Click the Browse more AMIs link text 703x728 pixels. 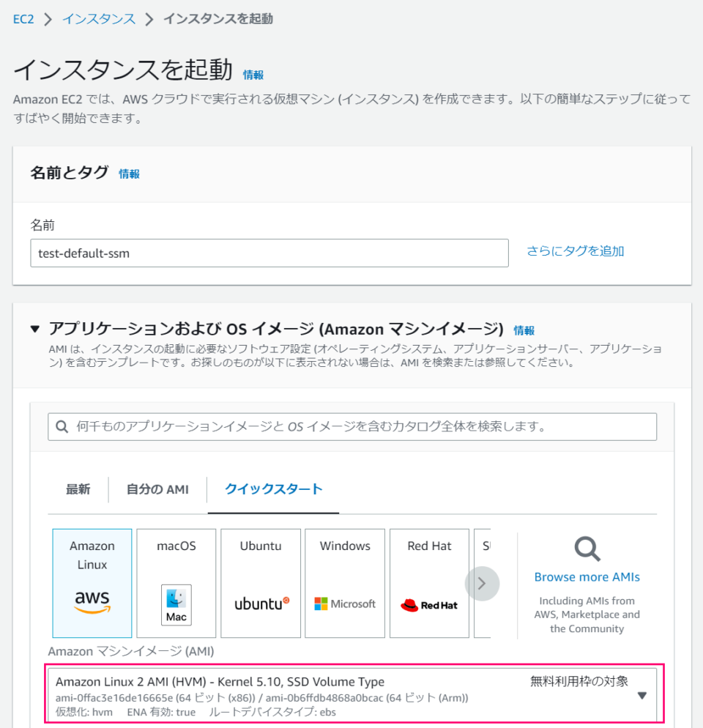587,577
